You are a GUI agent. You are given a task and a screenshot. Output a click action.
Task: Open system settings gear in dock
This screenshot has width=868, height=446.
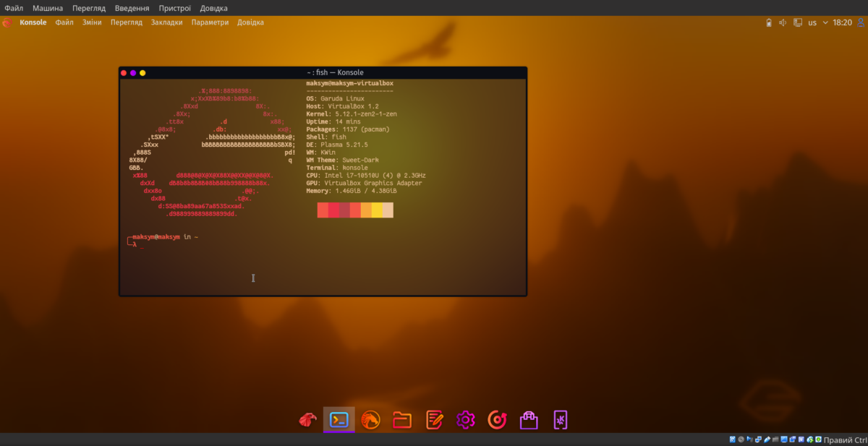(x=465, y=419)
